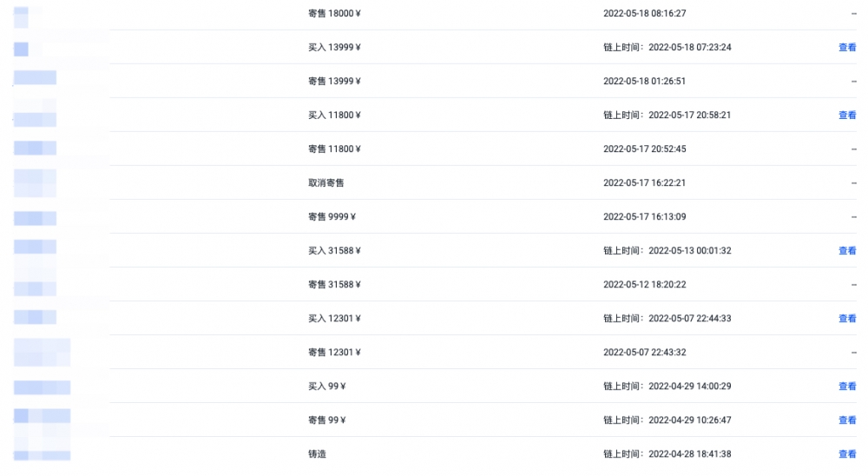This screenshot has width=868, height=476.
Task: Select the 寄售 18000¥ row entry
Action: tap(334, 13)
